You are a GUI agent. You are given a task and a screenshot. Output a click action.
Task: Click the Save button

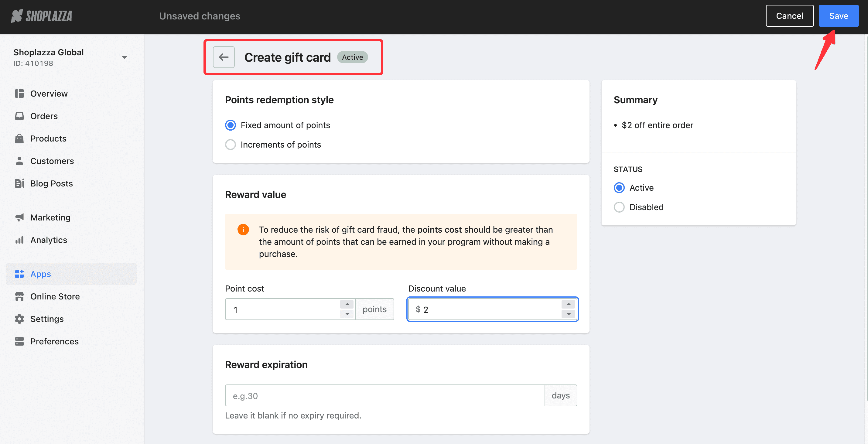tap(838, 16)
